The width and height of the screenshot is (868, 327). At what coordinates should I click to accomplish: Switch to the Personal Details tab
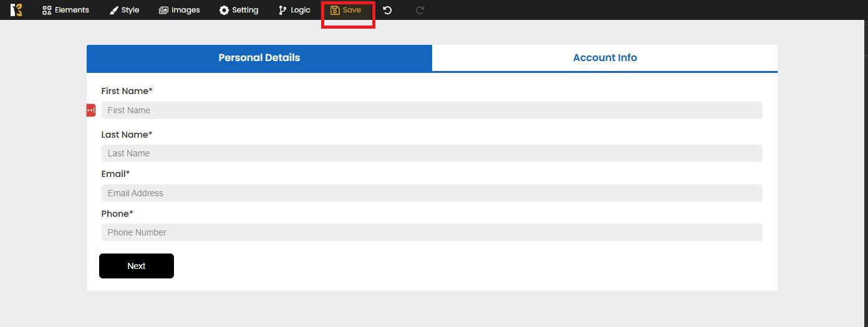click(259, 58)
